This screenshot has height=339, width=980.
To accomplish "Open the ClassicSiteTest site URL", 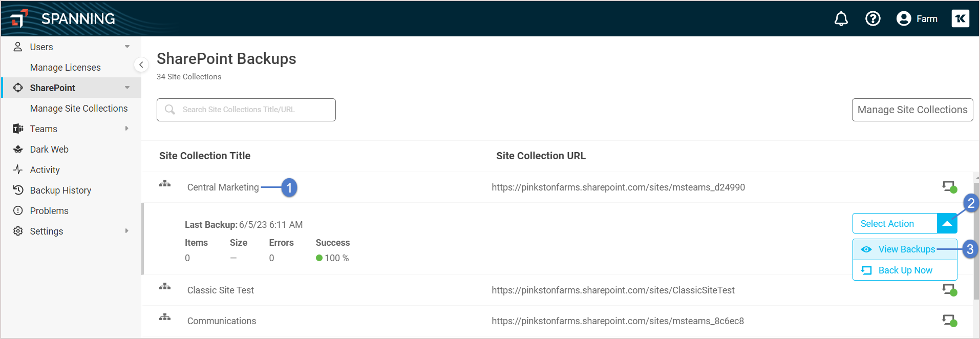I will (613, 290).
